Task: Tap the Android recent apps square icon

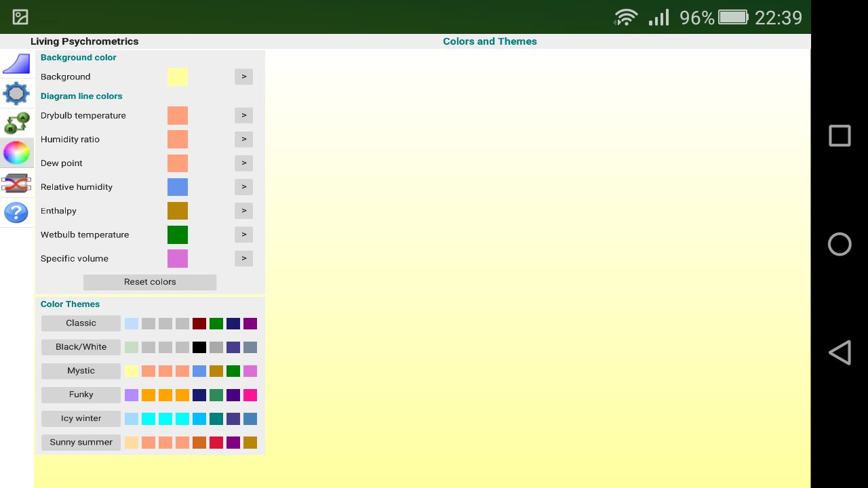Action: (x=840, y=136)
